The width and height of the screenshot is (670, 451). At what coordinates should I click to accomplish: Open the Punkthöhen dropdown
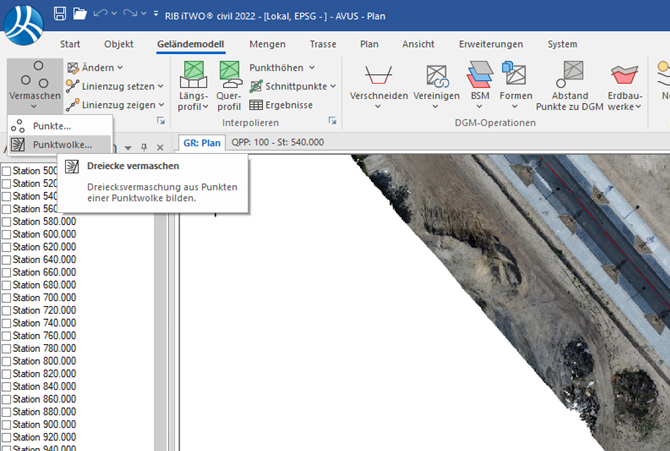(x=282, y=67)
